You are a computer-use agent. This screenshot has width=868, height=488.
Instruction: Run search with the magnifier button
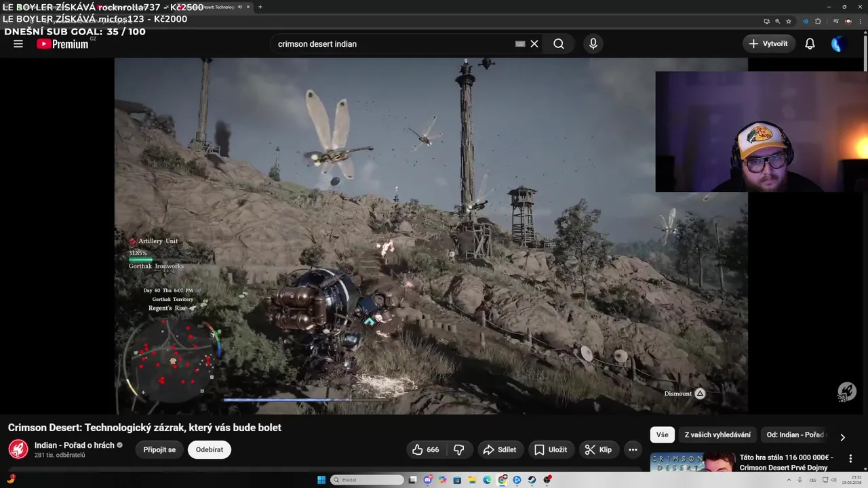559,43
